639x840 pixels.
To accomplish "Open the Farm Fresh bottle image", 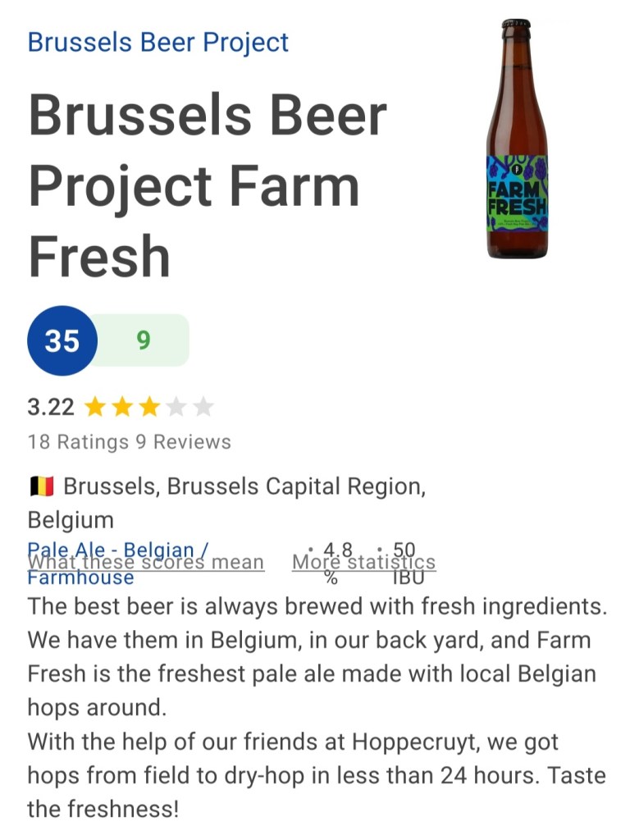I will coord(516,139).
